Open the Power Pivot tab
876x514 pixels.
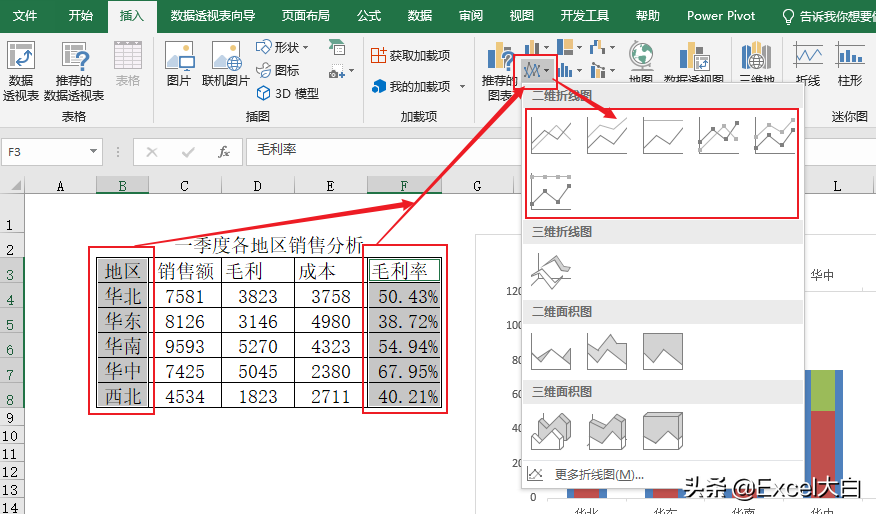[721, 16]
